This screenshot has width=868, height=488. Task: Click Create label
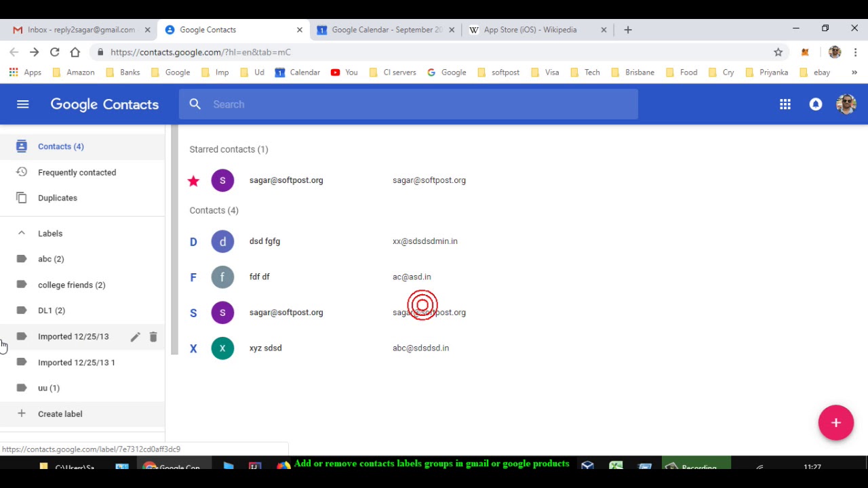tap(82, 414)
